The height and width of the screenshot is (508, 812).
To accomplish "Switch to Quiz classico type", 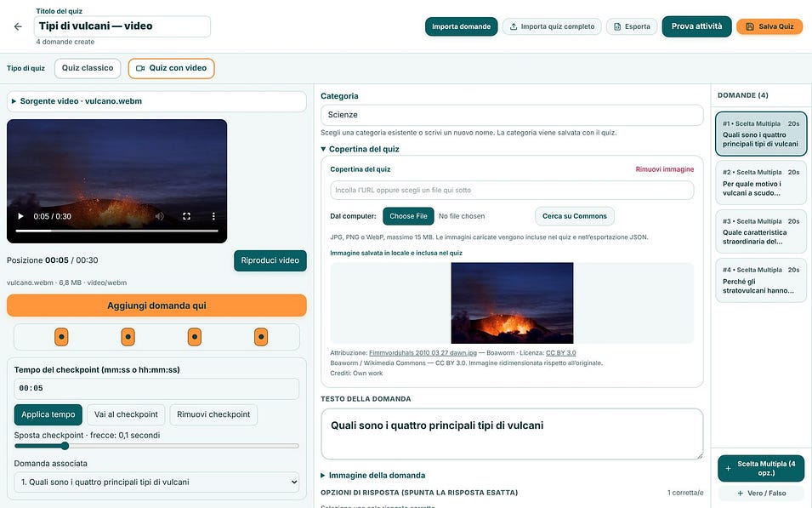I will 88,68.
